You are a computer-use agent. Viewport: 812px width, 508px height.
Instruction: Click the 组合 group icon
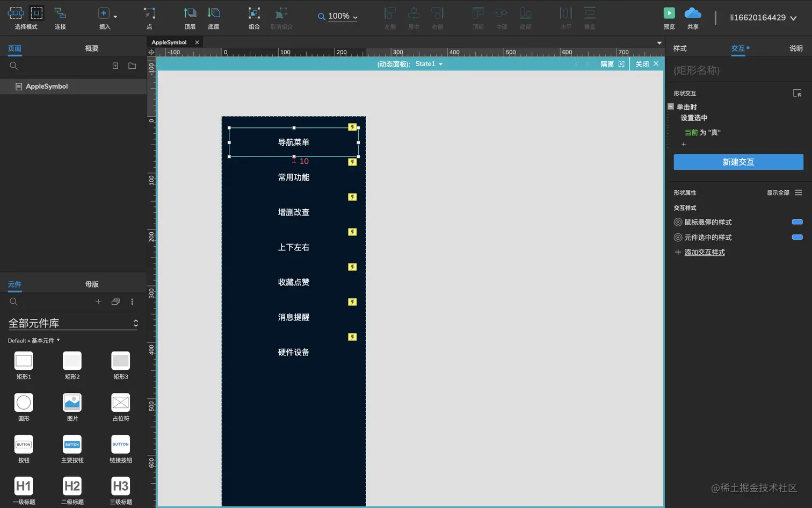click(x=254, y=13)
